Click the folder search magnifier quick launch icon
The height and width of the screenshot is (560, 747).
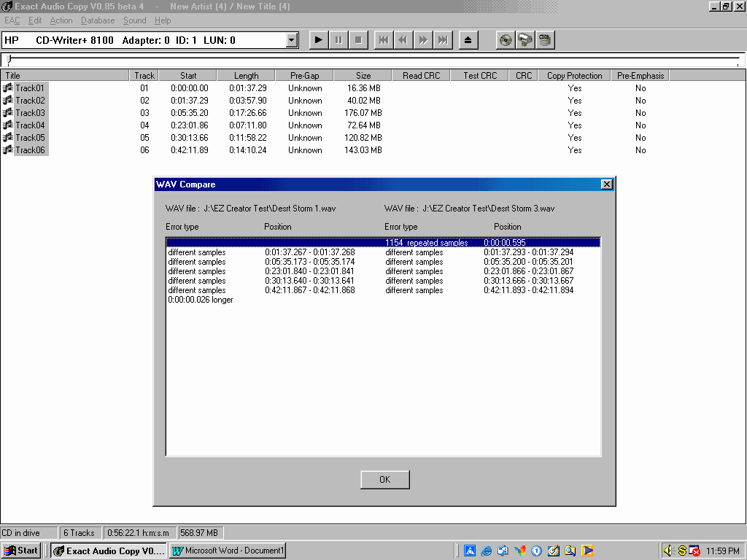point(570,551)
